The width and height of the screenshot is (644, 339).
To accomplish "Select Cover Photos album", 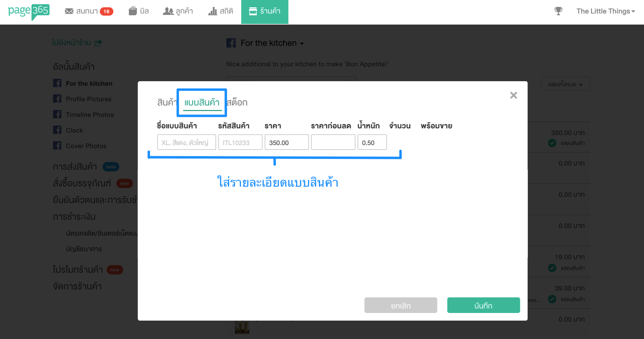I will tap(86, 146).
